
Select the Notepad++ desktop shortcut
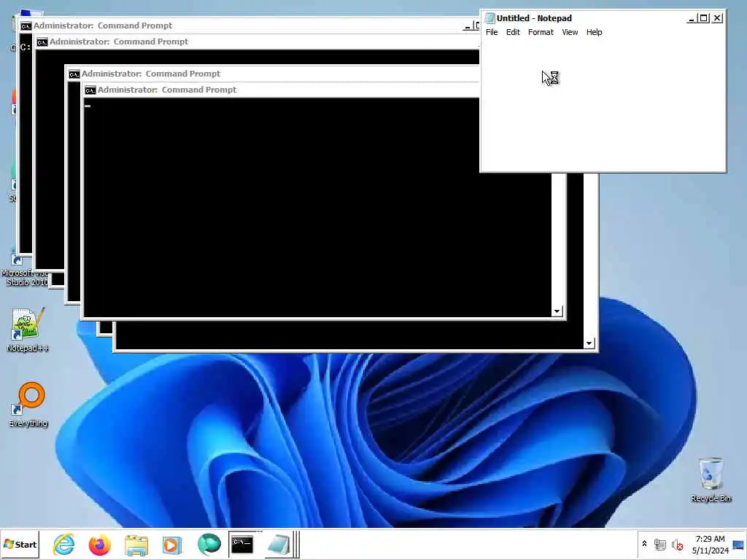[x=28, y=330]
